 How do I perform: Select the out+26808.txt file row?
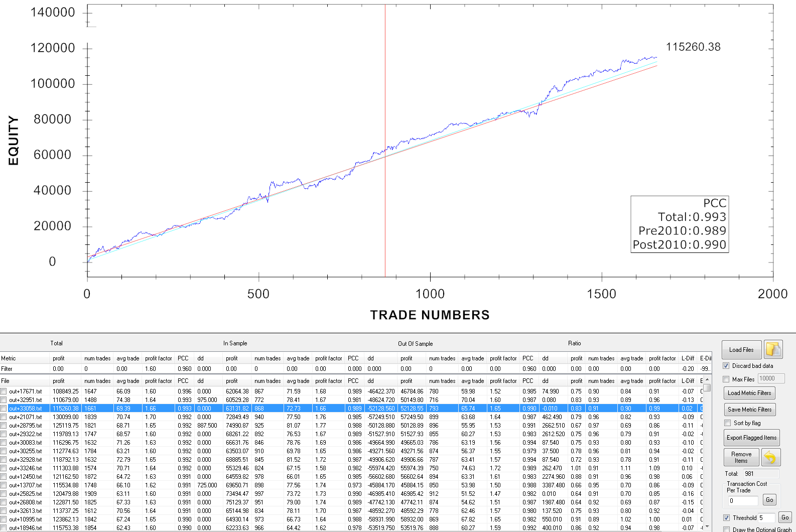click(x=351, y=502)
